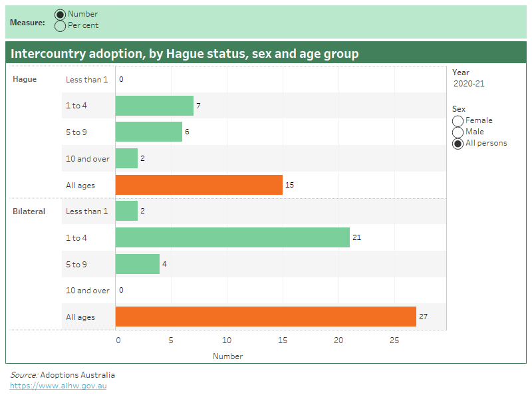532x399 pixels.
Task: Select the Female sex filter
Action: (458, 120)
